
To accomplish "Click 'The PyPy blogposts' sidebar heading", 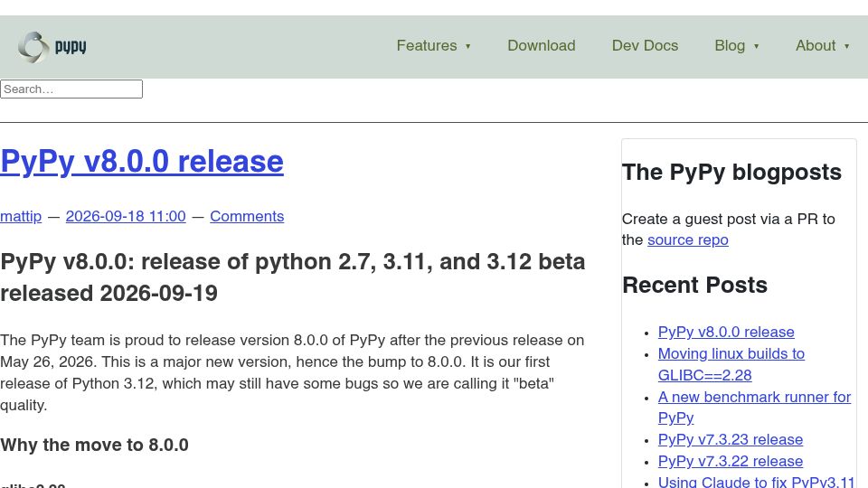I will (x=731, y=172).
